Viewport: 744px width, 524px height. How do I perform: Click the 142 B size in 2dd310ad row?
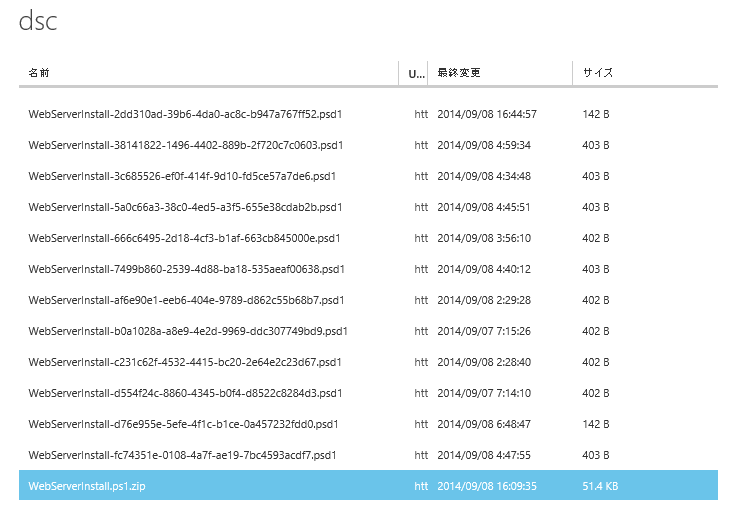pyautogui.click(x=596, y=114)
